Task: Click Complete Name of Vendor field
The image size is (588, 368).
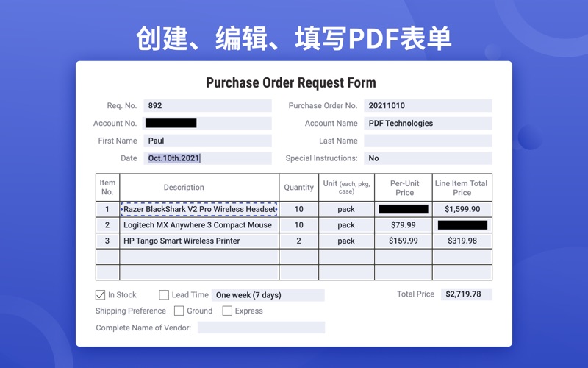Action: 261,328
